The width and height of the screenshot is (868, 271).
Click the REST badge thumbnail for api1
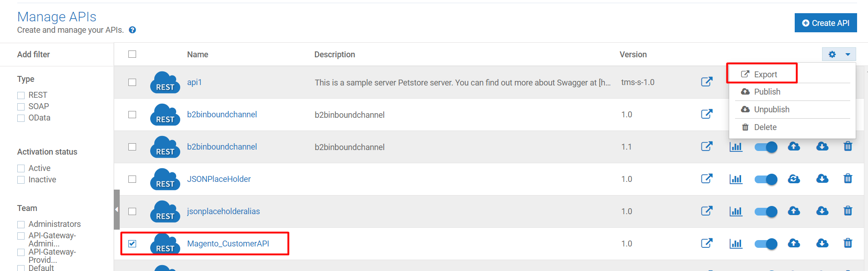pyautogui.click(x=165, y=82)
